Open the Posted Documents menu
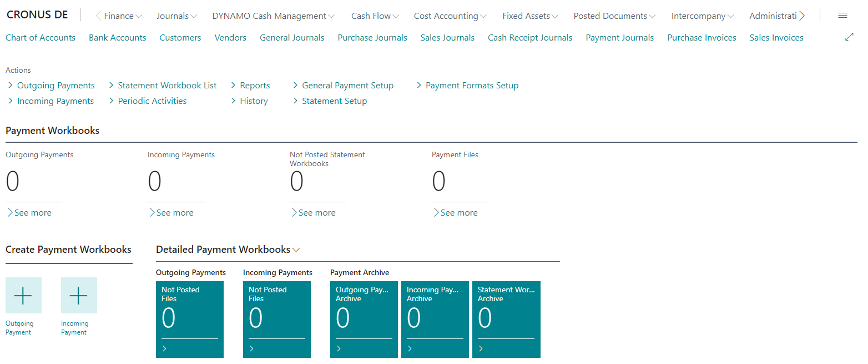The height and width of the screenshot is (364, 868). (615, 16)
